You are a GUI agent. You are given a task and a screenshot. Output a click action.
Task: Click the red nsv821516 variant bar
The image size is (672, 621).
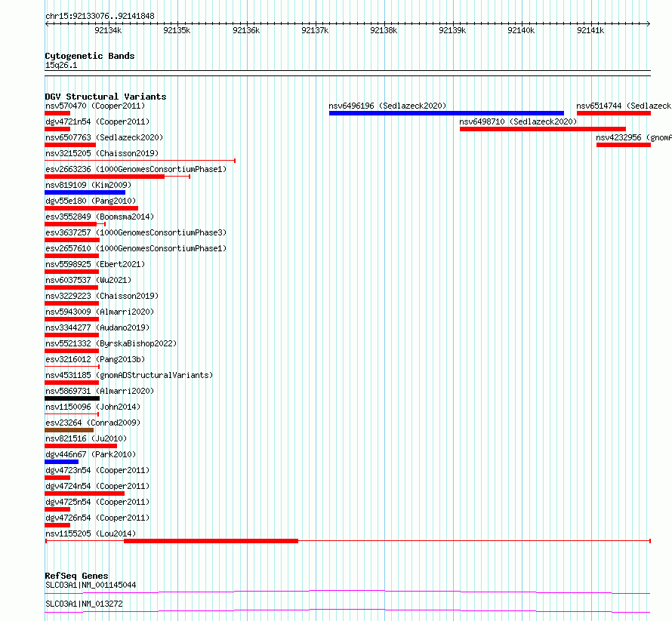point(81,446)
